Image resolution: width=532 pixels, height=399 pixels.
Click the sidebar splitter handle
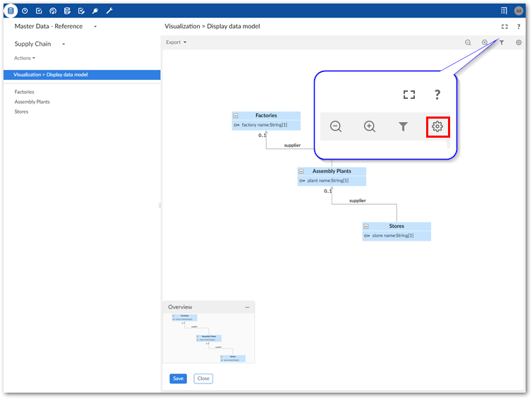[159, 206]
